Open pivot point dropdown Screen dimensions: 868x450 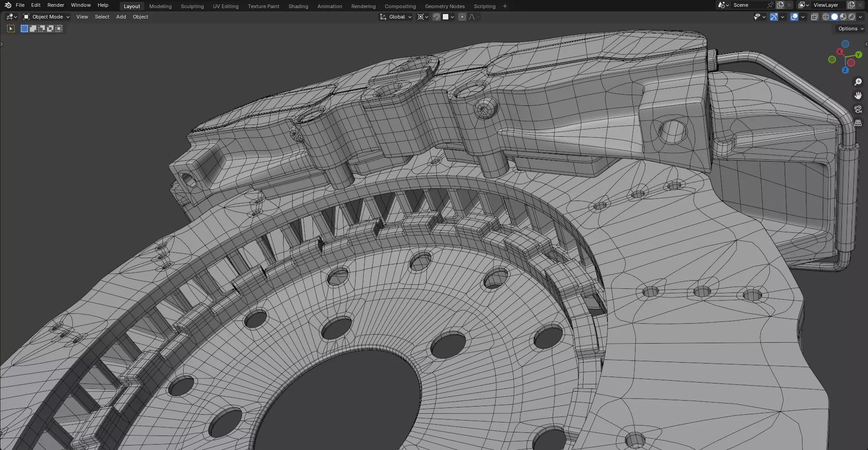point(423,17)
